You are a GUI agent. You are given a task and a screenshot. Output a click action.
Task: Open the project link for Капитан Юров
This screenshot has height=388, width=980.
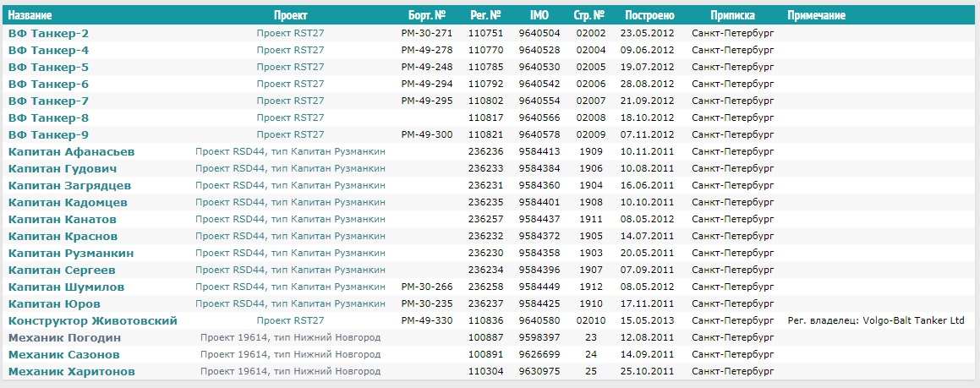pyautogui.click(x=291, y=303)
